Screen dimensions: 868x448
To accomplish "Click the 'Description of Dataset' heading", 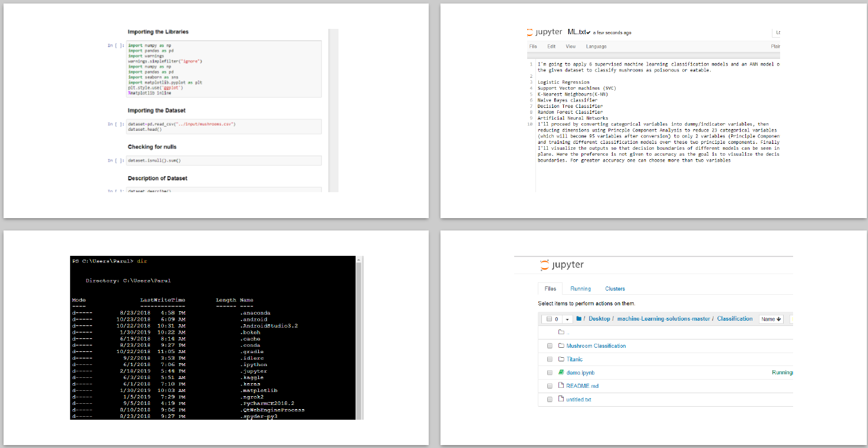I will tap(158, 178).
